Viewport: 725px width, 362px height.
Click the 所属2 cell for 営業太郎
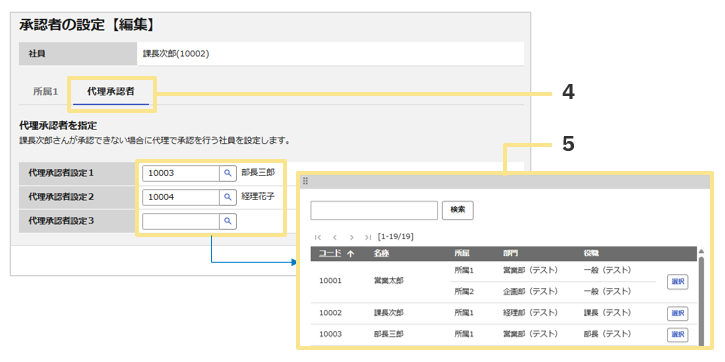click(x=464, y=292)
